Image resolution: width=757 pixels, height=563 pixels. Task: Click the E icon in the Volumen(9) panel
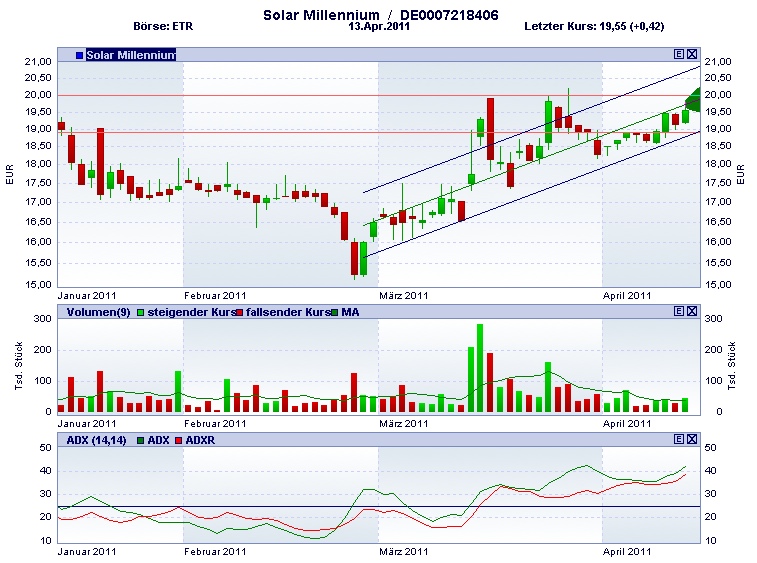click(678, 311)
